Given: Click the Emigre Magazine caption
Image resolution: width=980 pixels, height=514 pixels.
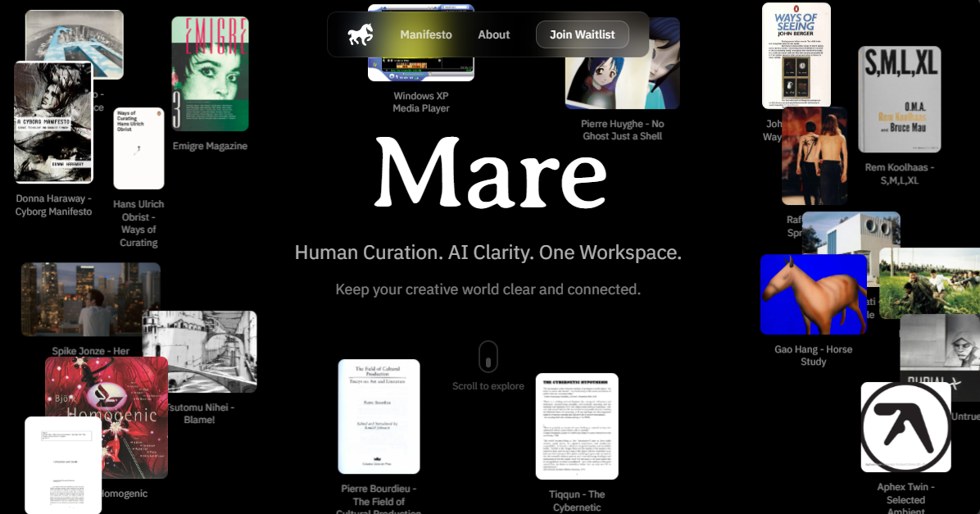Looking at the screenshot, I should pyautogui.click(x=210, y=146).
